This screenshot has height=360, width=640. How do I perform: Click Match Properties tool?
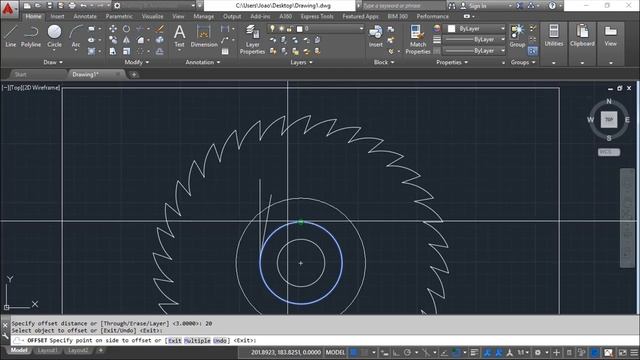(418, 40)
